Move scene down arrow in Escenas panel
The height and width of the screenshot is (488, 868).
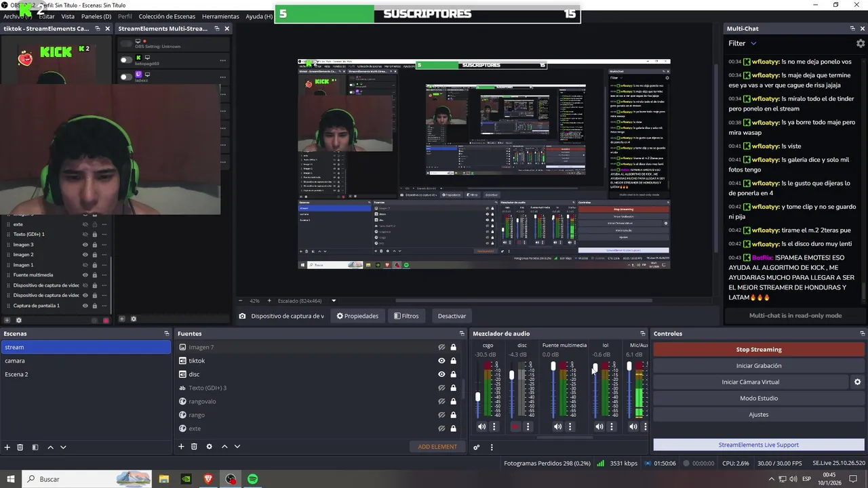pos(63,447)
